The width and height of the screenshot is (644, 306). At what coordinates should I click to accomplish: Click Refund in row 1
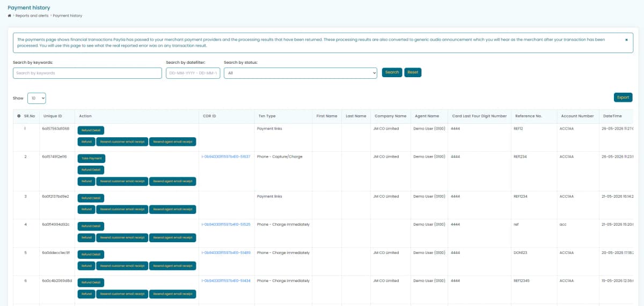click(x=86, y=142)
